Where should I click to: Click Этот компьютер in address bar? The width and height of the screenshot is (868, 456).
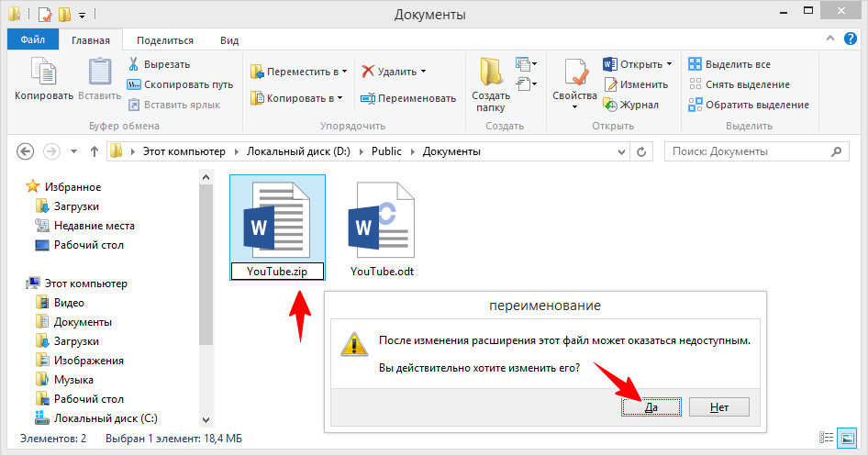184,151
